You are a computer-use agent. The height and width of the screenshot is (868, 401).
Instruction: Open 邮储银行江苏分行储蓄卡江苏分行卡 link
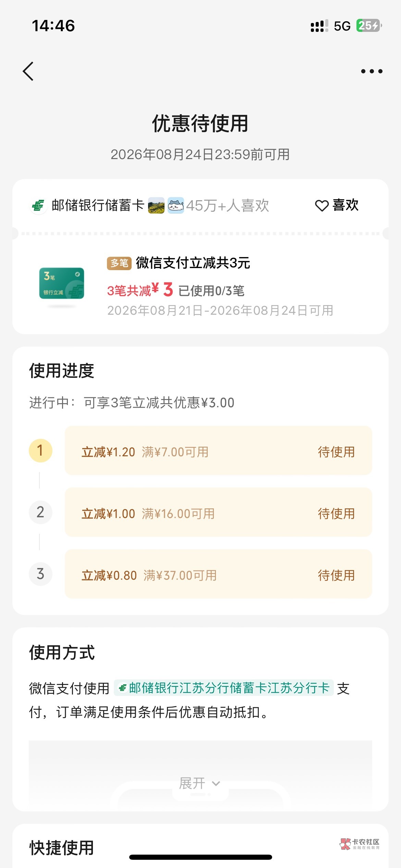[223, 688]
